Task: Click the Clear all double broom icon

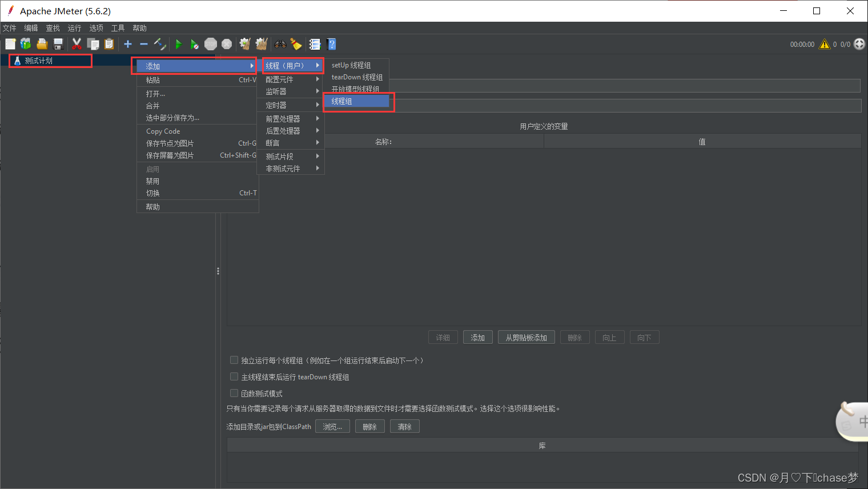Action: coord(262,44)
